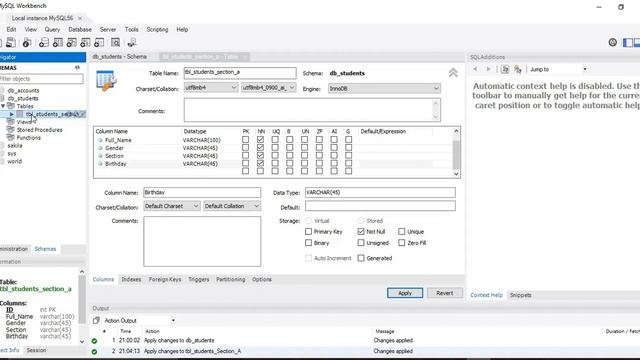Click the create new table toolbar icon

[x=58, y=42]
